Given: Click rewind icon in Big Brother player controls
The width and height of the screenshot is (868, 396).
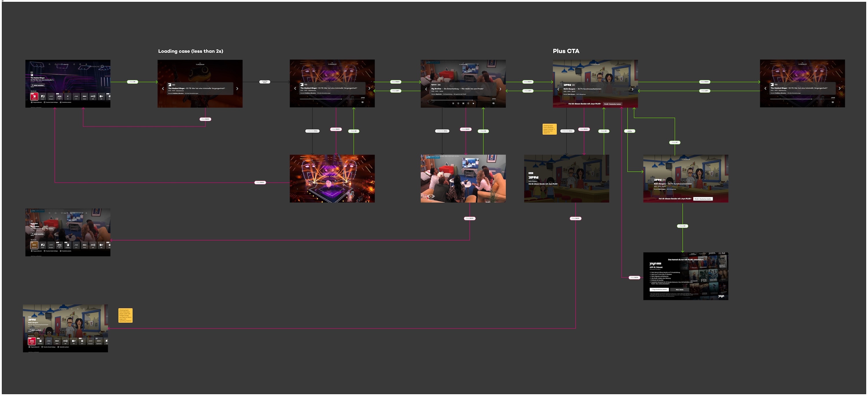Looking at the screenshot, I should 458,103.
